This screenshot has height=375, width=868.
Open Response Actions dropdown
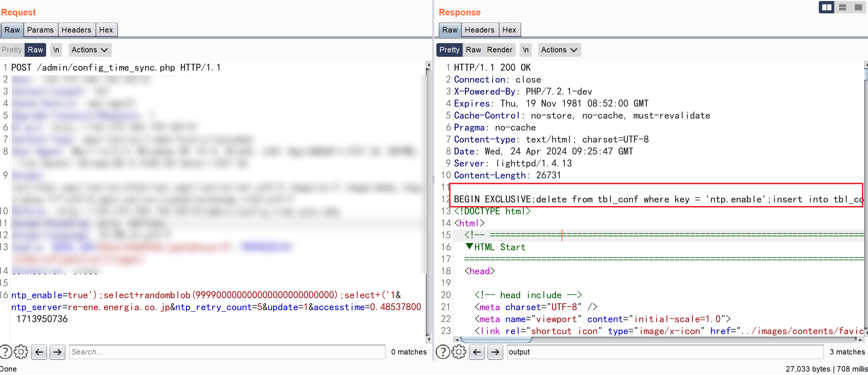tap(559, 50)
